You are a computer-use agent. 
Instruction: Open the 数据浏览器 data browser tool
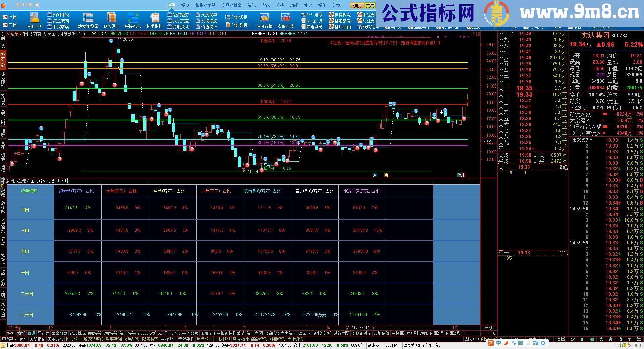[x=88, y=19]
